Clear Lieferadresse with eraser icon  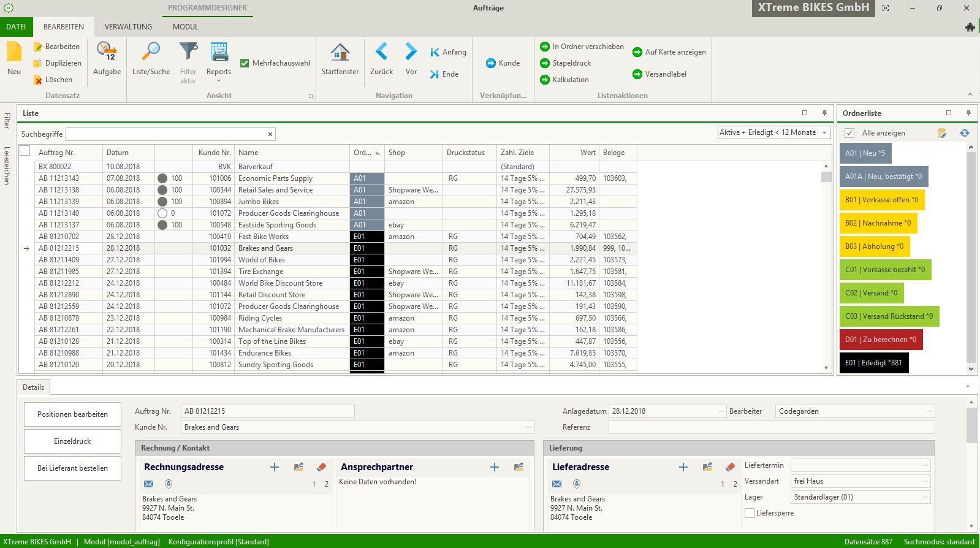[730, 467]
